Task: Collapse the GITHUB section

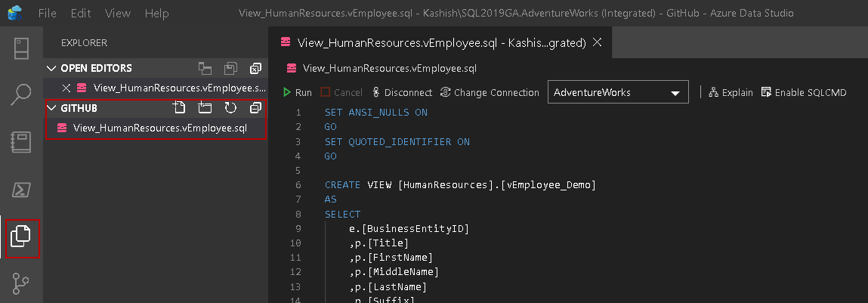Action: (x=52, y=108)
